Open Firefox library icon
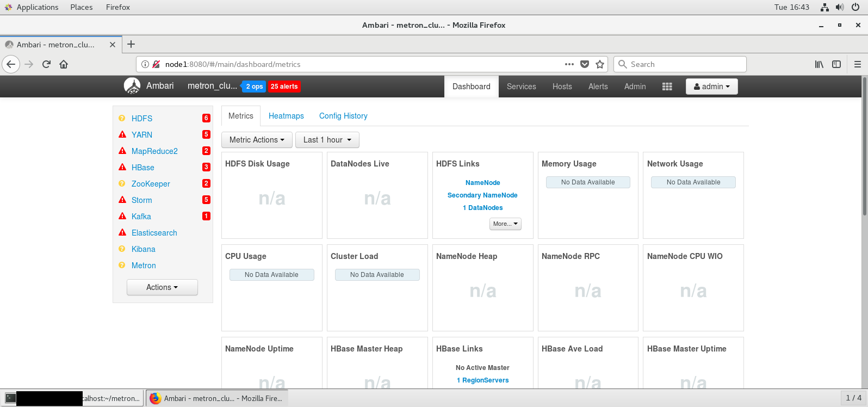The height and width of the screenshot is (407, 868). pos(819,64)
